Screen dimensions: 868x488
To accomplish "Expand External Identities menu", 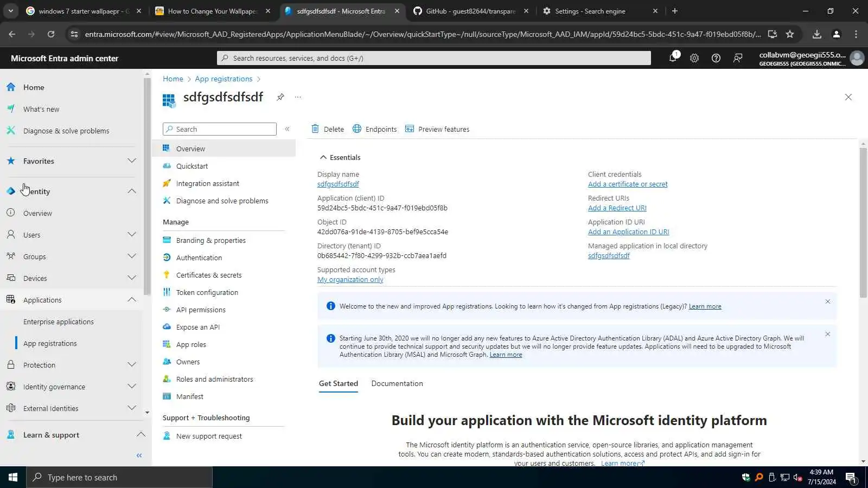I will tap(132, 408).
